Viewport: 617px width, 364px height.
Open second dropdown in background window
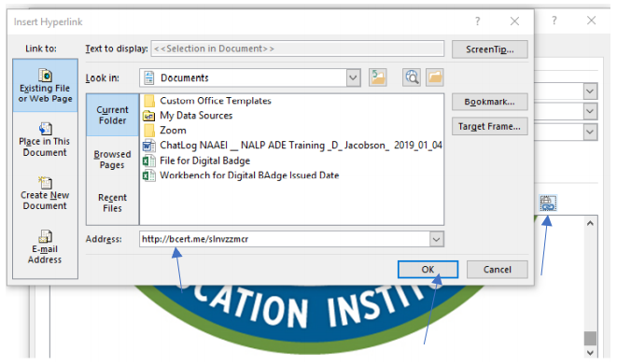click(x=590, y=111)
